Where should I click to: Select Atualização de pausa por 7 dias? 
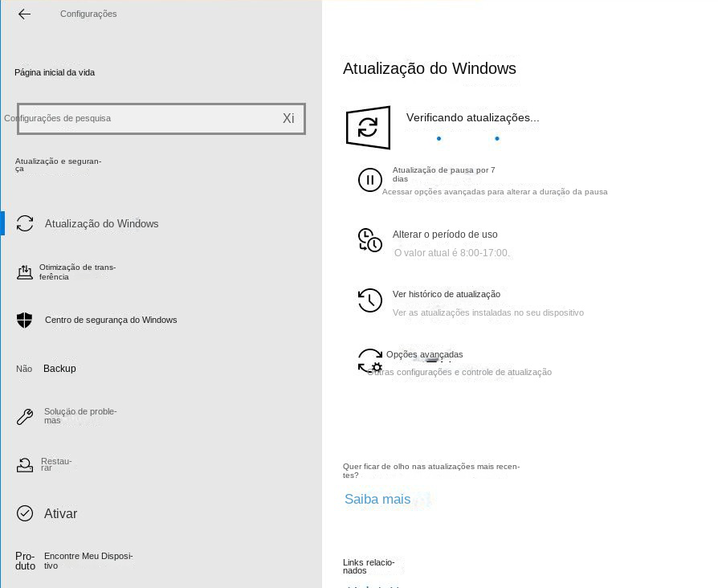443,174
